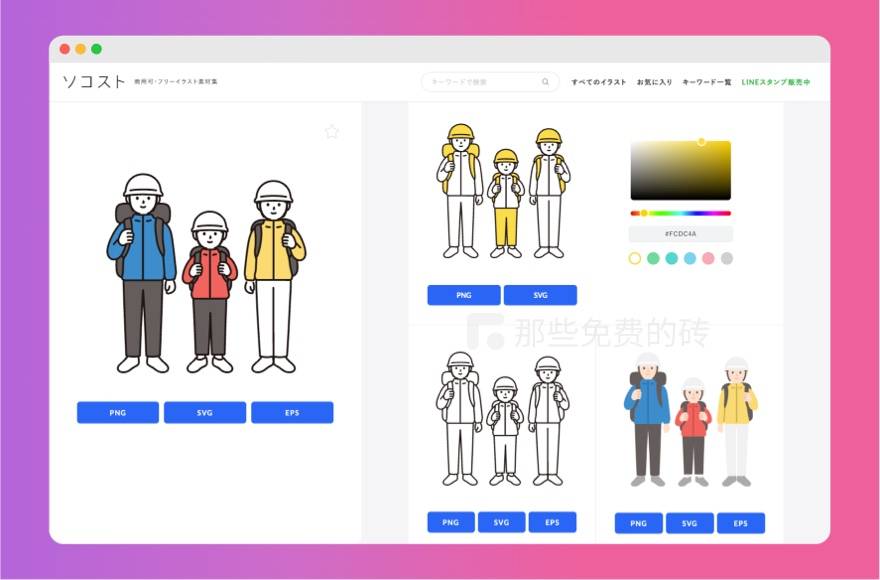
Task: Open すべてのイラスト menu item
Action: point(599,82)
